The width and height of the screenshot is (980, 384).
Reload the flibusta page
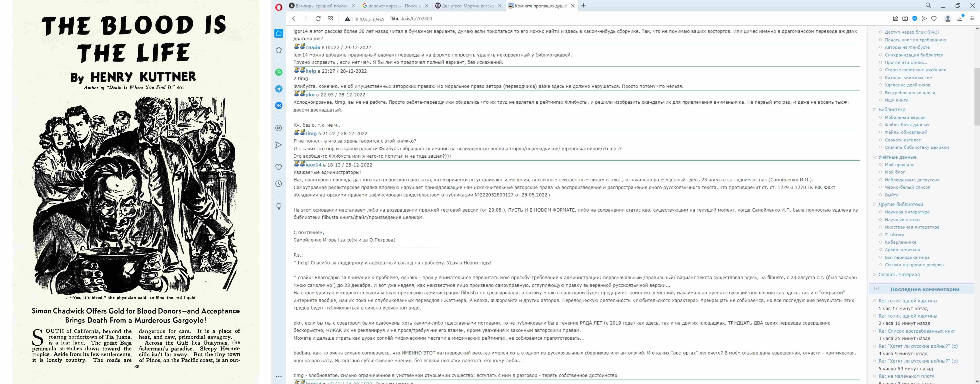tap(318, 18)
